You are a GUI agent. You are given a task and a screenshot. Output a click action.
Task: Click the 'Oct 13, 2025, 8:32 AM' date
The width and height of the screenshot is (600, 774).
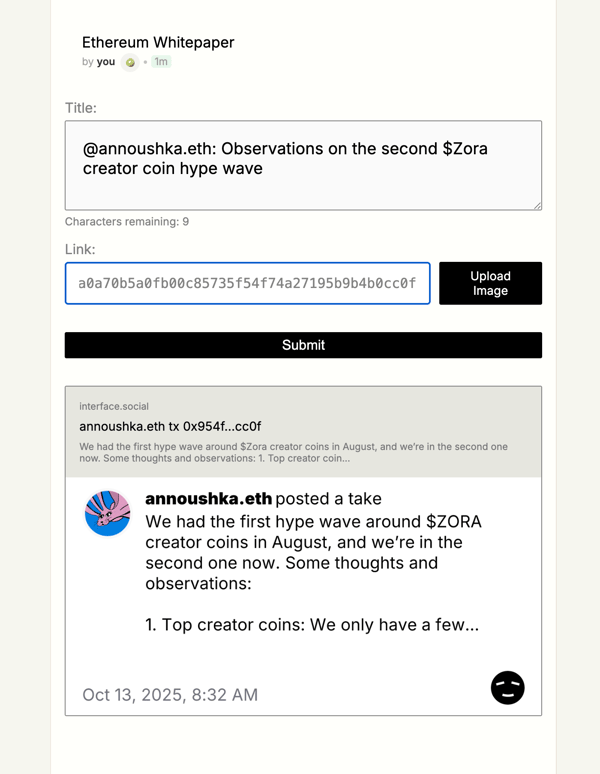tap(170, 695)
